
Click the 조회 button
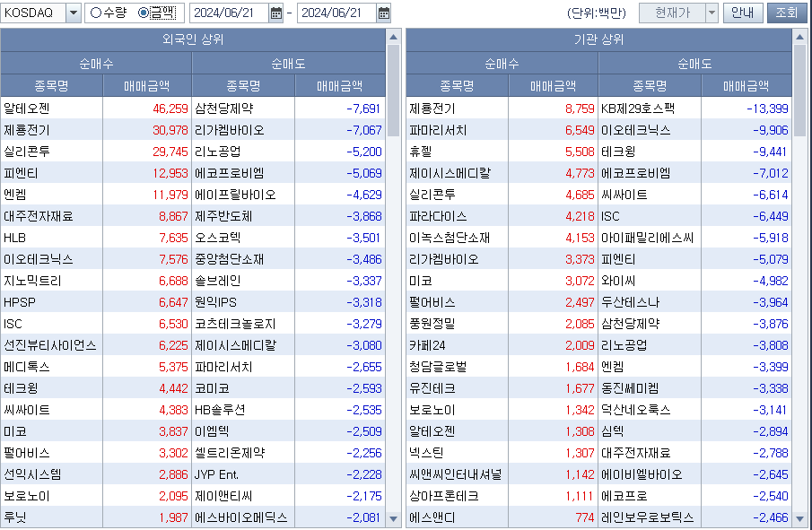pyautogui.click(x=786, y=13)
